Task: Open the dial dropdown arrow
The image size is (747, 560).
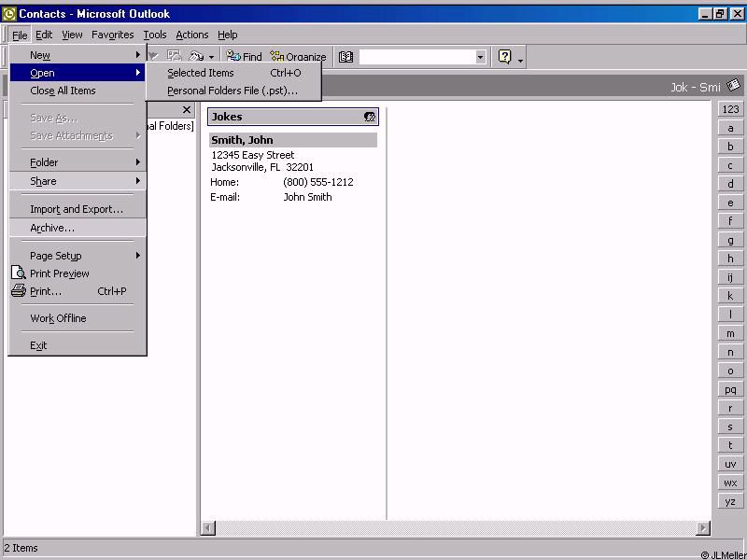Action: [211, 57]
